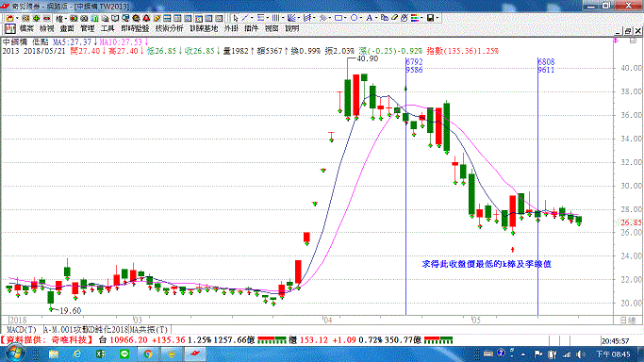Select the text annotation 'A' tool
Screen dimensions: 644x362
(370, 18)
